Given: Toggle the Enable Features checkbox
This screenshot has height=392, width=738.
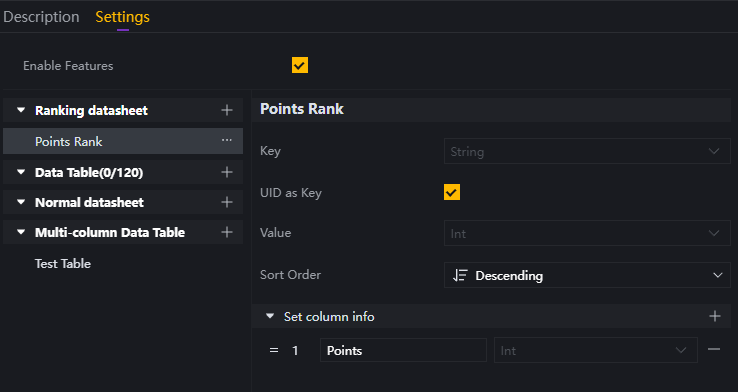Looking at the screenshot, I should [300, 65].
